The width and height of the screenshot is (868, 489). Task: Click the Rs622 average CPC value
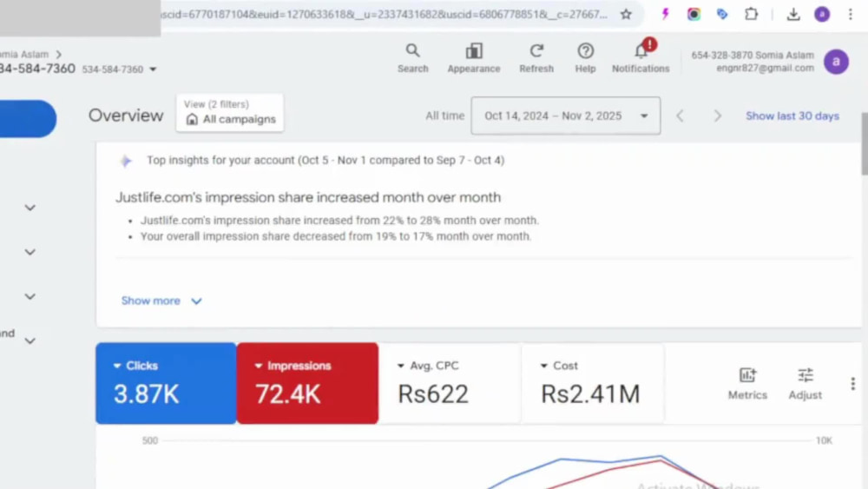433,394
